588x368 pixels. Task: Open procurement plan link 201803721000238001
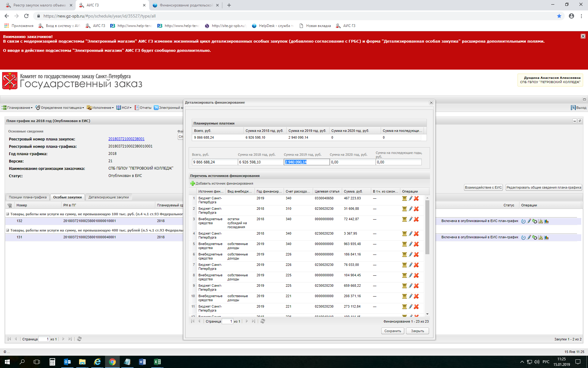tap(126, 139)
